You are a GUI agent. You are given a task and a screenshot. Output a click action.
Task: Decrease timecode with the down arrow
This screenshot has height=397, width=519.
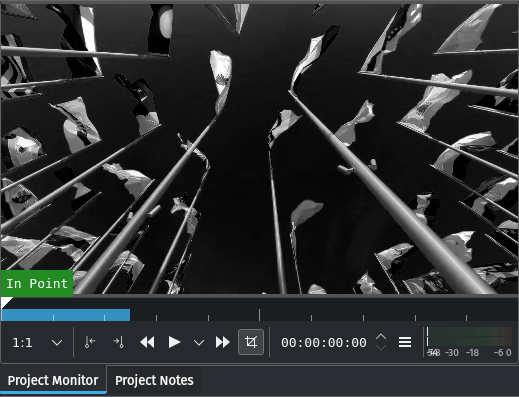click(381, 348)
